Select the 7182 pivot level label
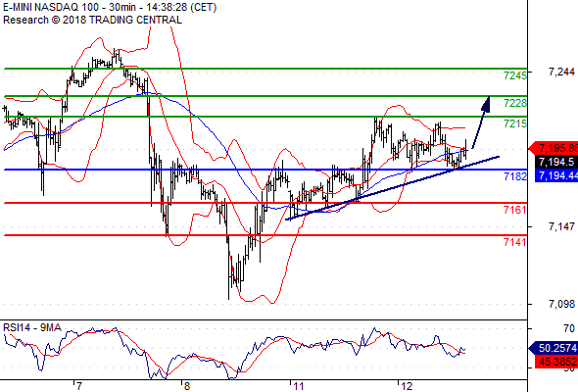The width and height of the screenshot is (578, 392). pos(515,176)
